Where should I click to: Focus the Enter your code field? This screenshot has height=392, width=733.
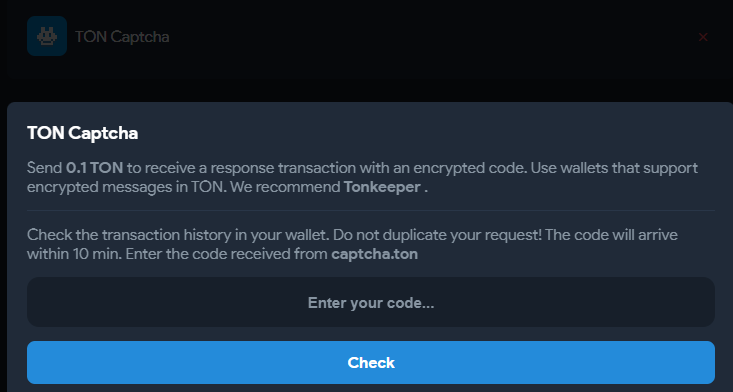[x=371, y=302]
